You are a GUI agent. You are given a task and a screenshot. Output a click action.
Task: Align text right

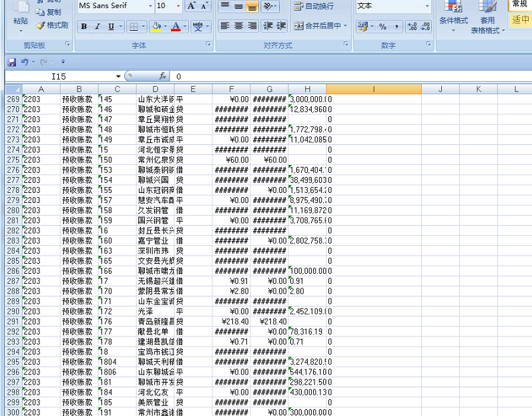point(252,26)
